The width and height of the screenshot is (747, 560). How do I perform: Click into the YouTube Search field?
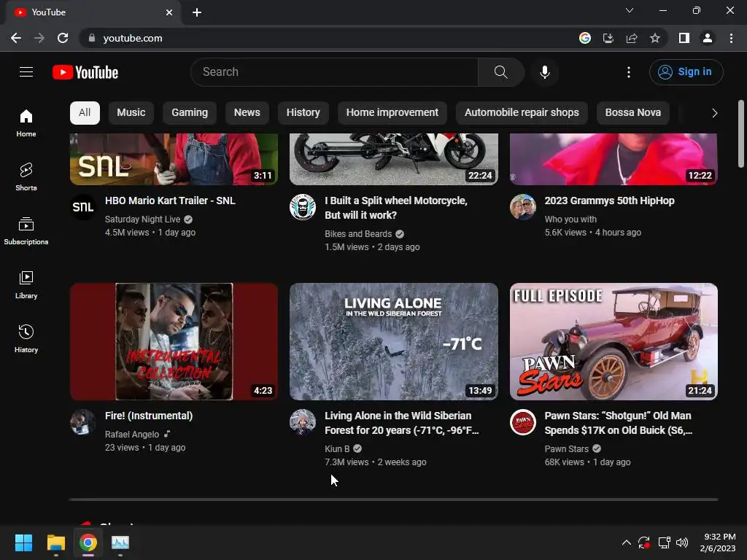click(x=334, y=72)
